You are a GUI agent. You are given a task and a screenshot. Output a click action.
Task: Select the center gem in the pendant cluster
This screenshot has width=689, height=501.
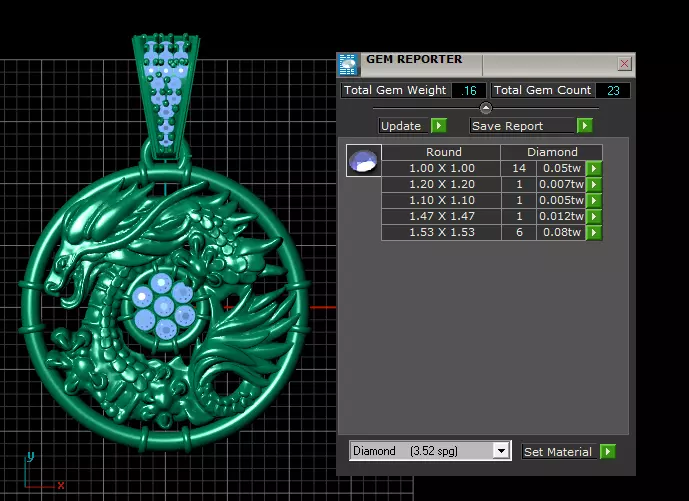click(164, 306)
